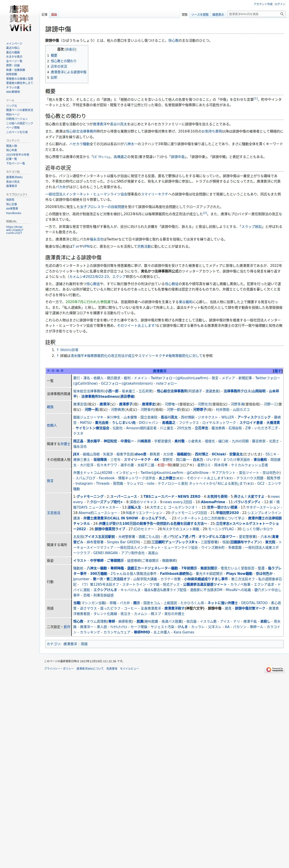This screenshot has width=289, height=868.
Task: Jump to contents entry 1 概要
Action: tap(52, 56)
